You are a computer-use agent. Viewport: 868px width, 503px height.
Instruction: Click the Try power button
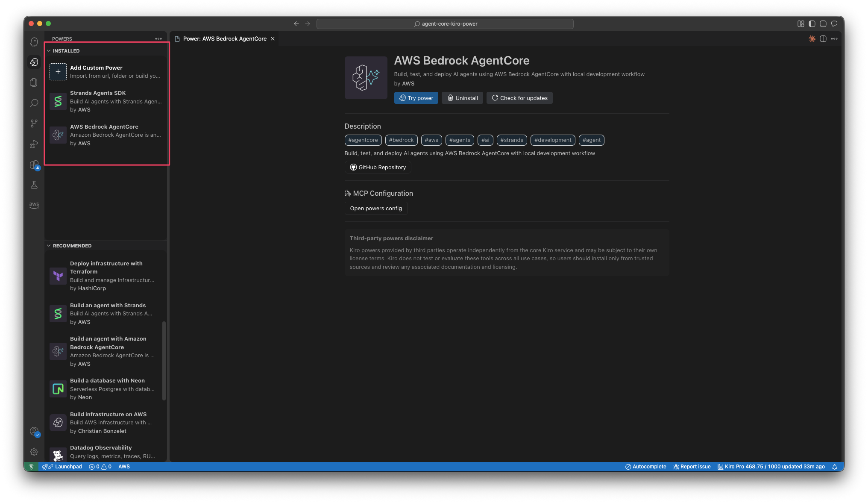tap(416, 98)
